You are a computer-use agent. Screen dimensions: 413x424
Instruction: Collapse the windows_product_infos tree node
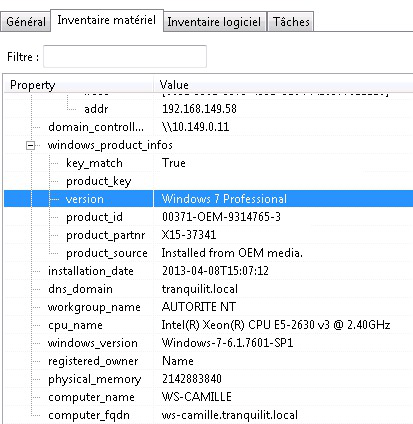pyautogui.click(x=31, y=145)
